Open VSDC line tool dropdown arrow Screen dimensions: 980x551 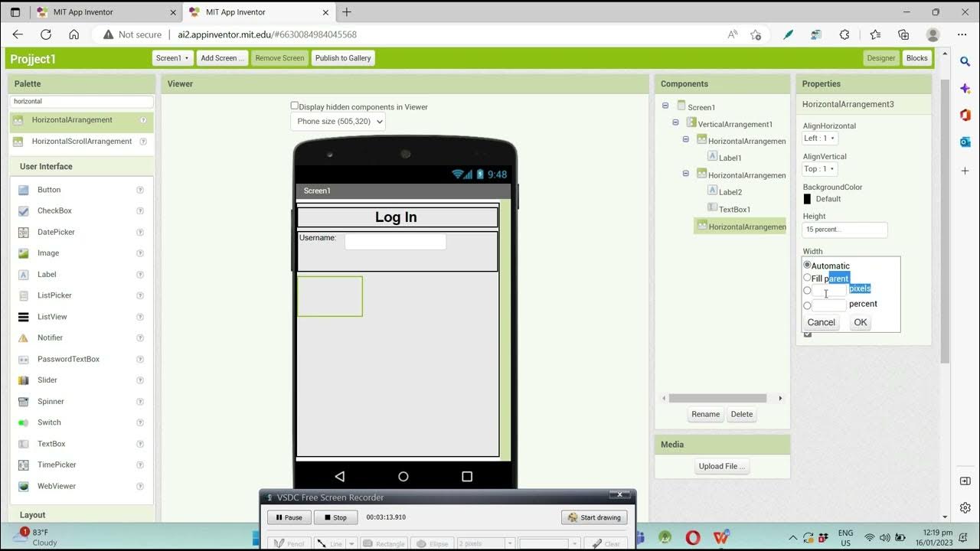(x=352, y=543)
